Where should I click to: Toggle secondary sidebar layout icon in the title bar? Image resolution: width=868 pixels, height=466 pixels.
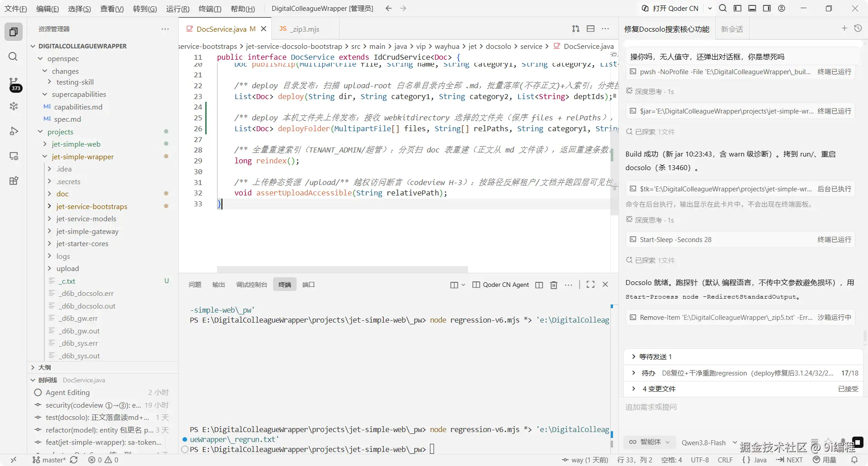[x=767, y=8]
